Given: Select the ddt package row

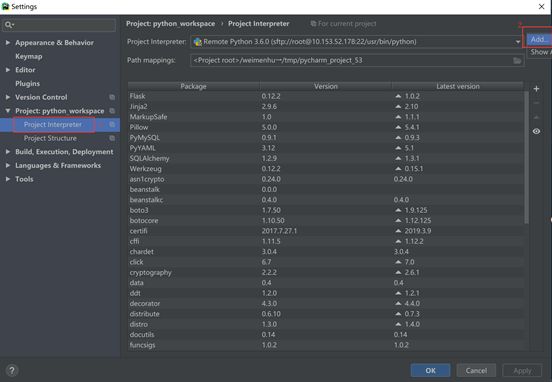Looking at the screenshot, I should click(x=326, y=293).
